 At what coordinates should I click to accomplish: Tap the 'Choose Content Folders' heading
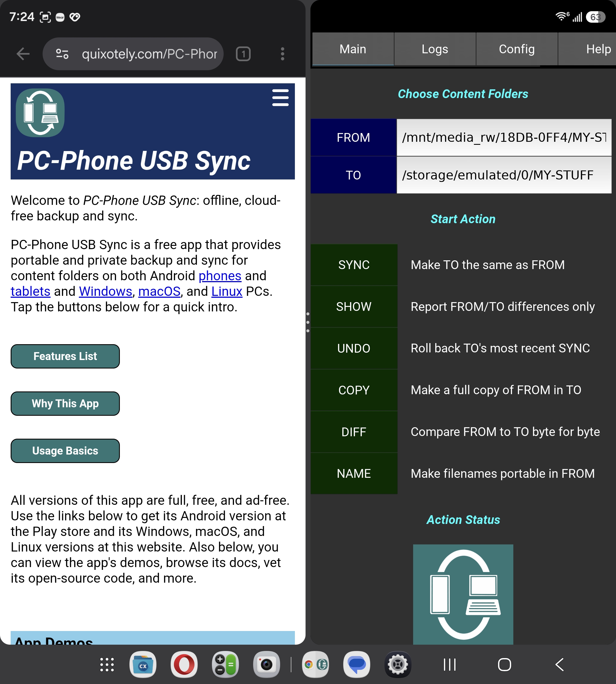coord(463,94)
